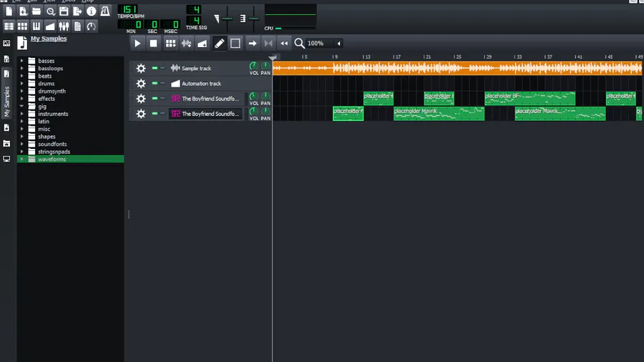The height and width of the screenshot is (362, 644).
Task: Select the placeholder BF clip at bar 29
Action: click(530, 99)
